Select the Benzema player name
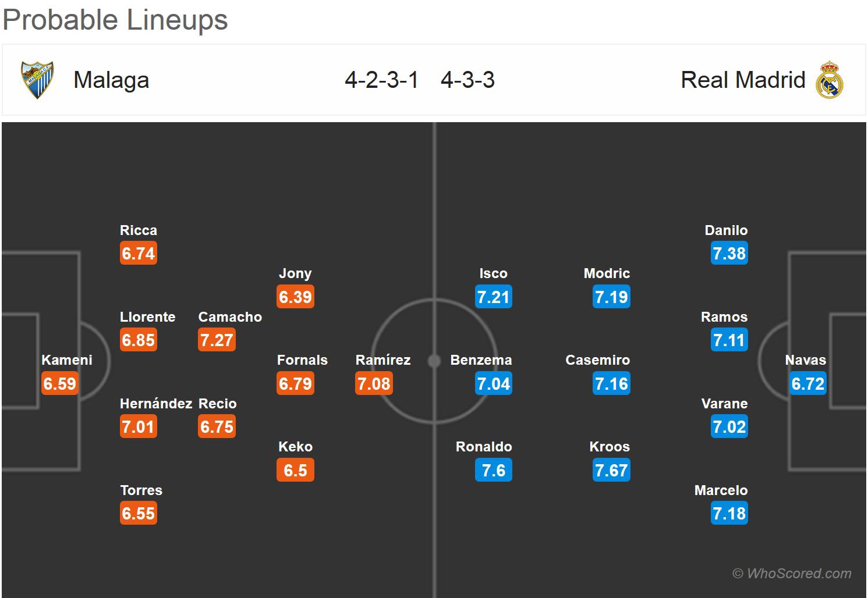The image size is (868, 598). point(481,360)
